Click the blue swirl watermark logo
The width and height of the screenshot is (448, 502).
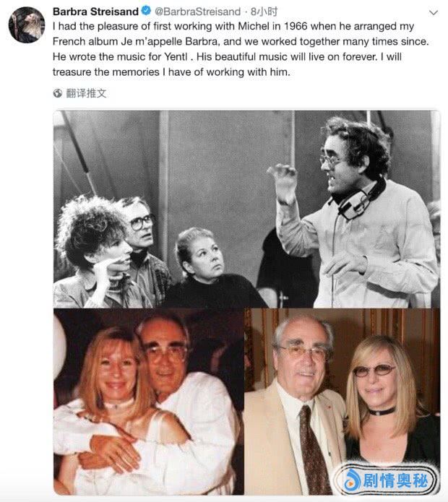[352, 480]
